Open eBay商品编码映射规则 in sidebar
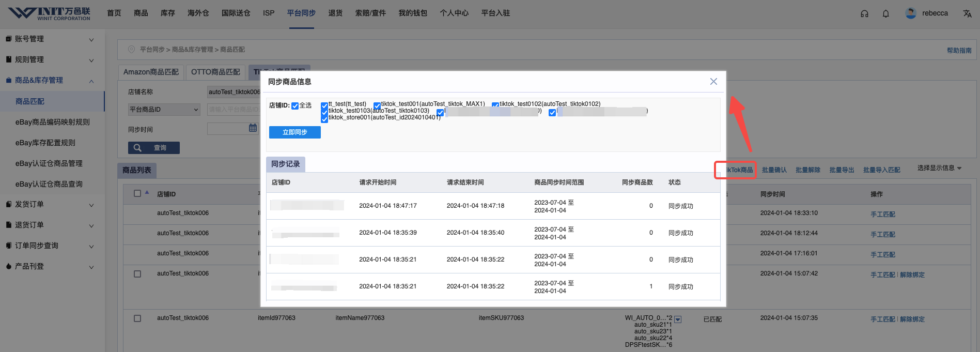Viewport: 980px width, 352px height. [53, 122]
